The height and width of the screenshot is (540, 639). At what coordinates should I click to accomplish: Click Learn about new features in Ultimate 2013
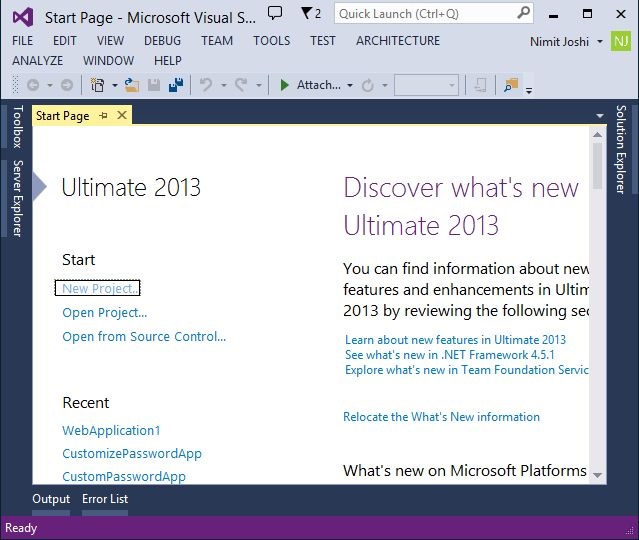[x=455, y=340]
